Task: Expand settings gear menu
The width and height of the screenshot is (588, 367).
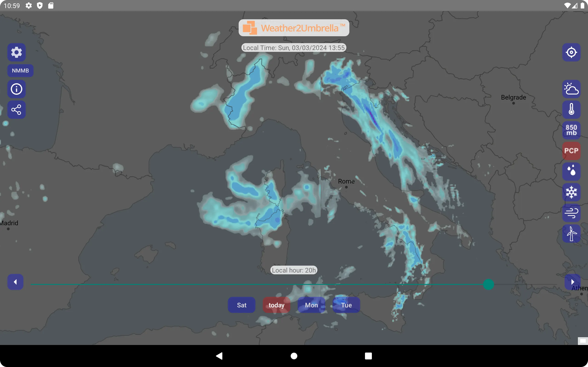Action: pos(16,52)
